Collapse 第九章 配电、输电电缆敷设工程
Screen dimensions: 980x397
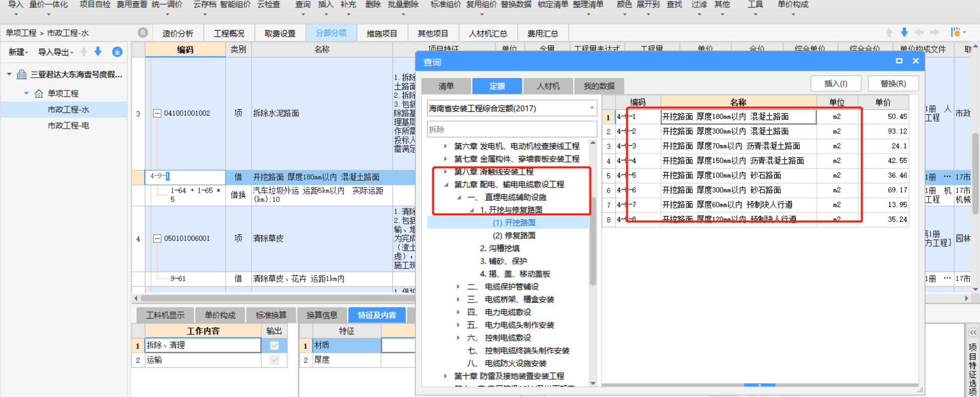click(446, 184)
